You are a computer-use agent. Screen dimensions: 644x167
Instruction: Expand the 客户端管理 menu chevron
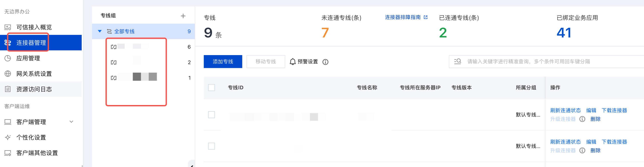(72, 122)
